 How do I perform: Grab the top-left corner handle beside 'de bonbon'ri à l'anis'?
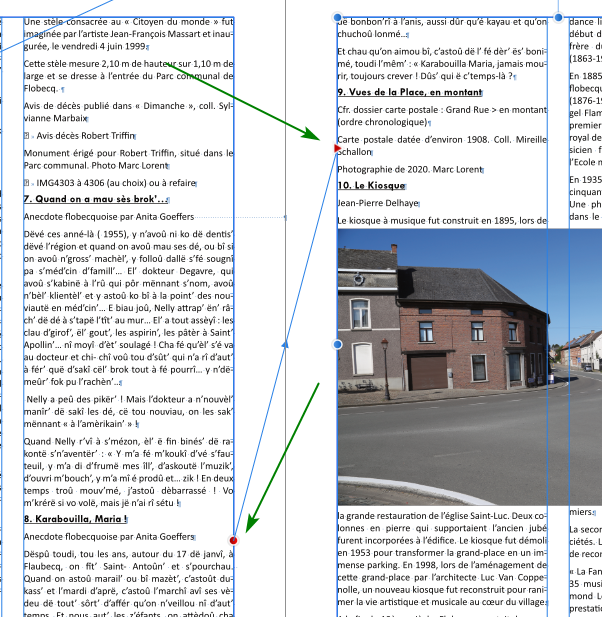coord(337,17)
